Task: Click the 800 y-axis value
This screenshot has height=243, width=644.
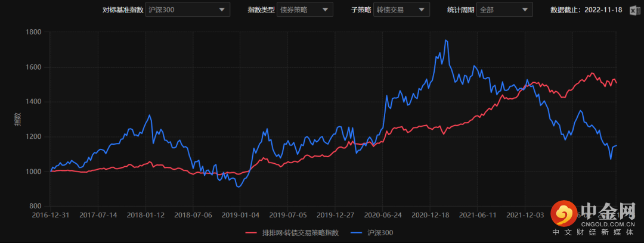Action: 35,206
